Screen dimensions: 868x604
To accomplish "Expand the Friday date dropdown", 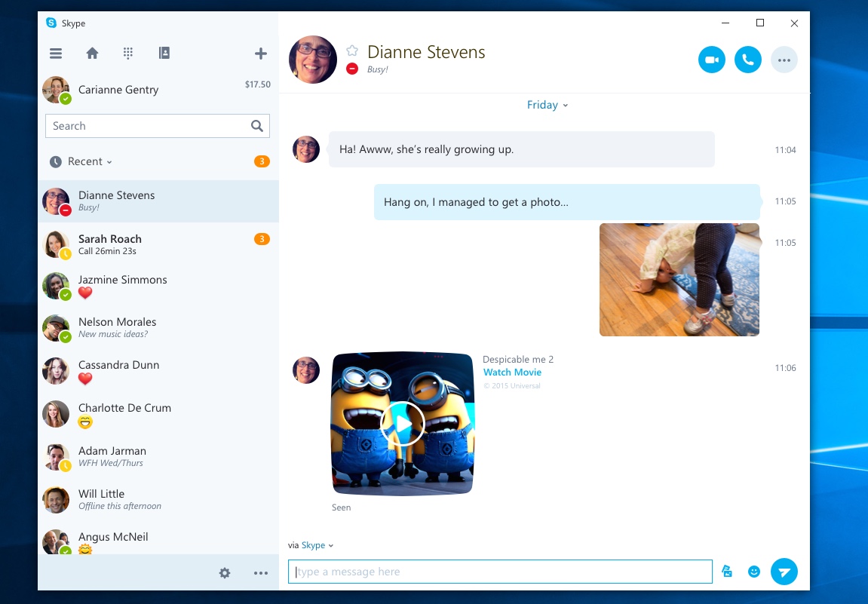I will pyautogui.click(x=547, y=105).
